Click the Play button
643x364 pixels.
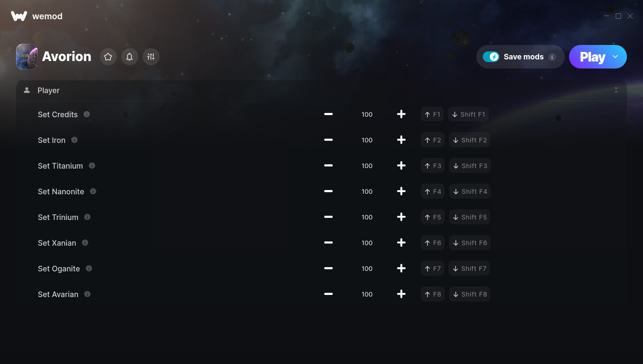point(592,57)
